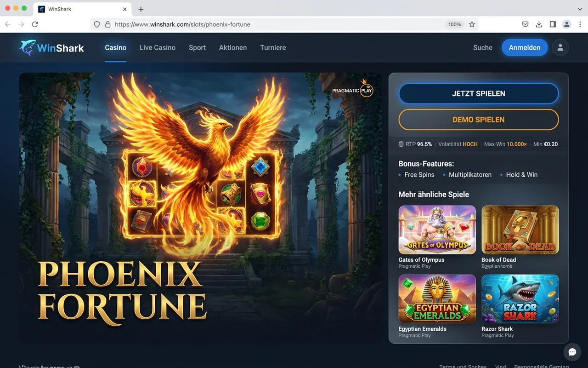This screenshot has height=368, width=588.
Task: Click the Anmelden login button
Action: point(525,47)
